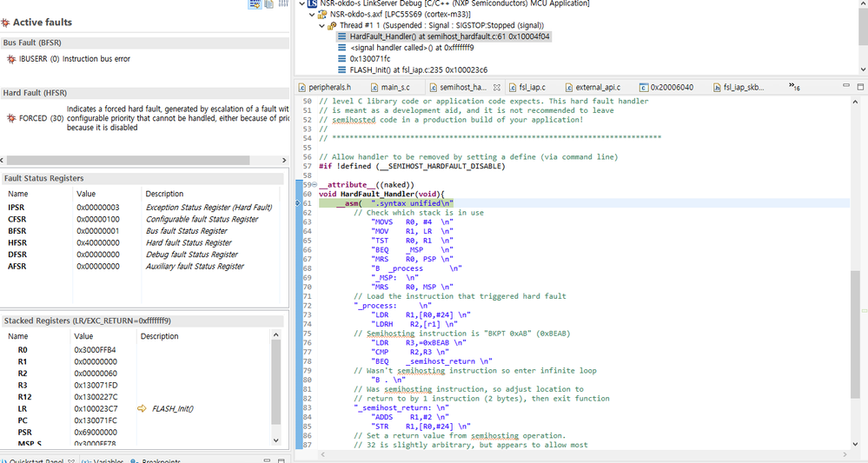
Task: Click the Active faults bug icon
Action: 5,23
